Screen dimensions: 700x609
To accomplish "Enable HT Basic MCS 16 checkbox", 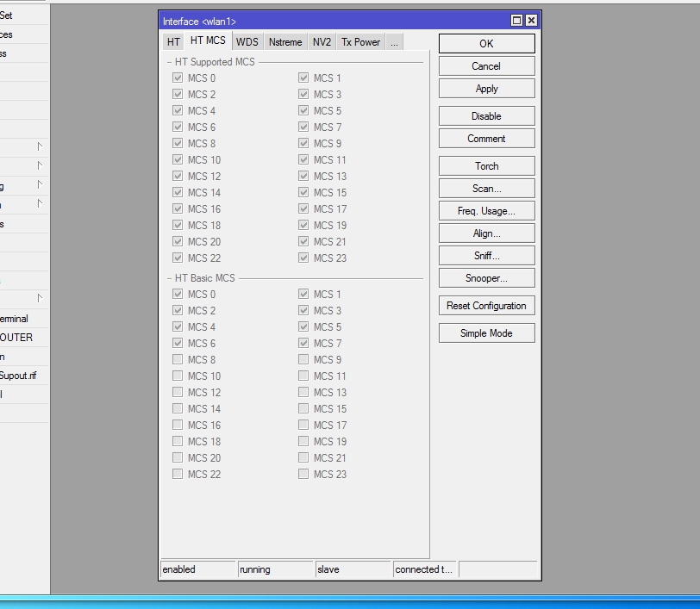I will tap(178, 425).
